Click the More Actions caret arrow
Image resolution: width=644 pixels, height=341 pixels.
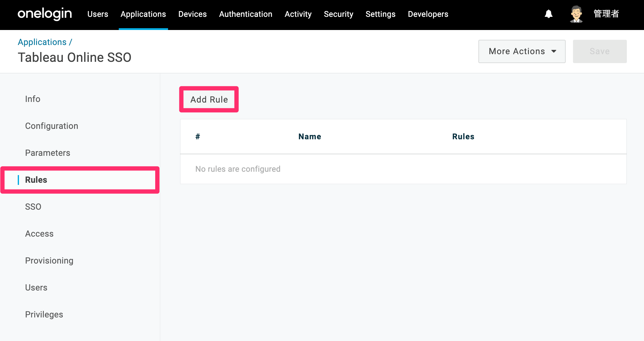click(x=554, y=51)
